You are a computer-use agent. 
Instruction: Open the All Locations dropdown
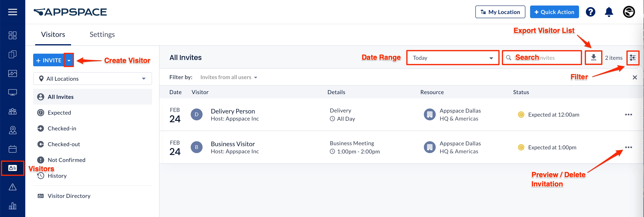click(x=93, y=79)
